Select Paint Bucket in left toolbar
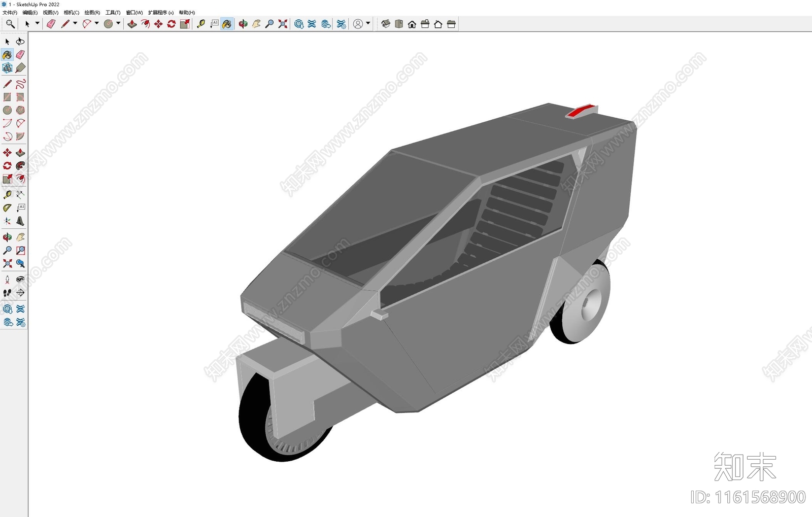This screenshot has width=812, height=517. tap(7, 55)
